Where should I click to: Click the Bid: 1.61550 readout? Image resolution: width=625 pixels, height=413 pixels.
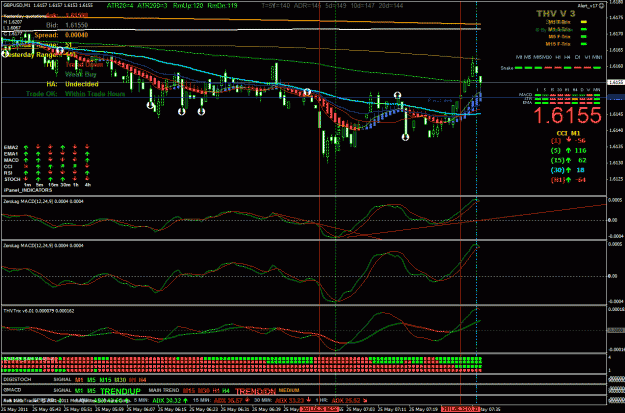67,25
